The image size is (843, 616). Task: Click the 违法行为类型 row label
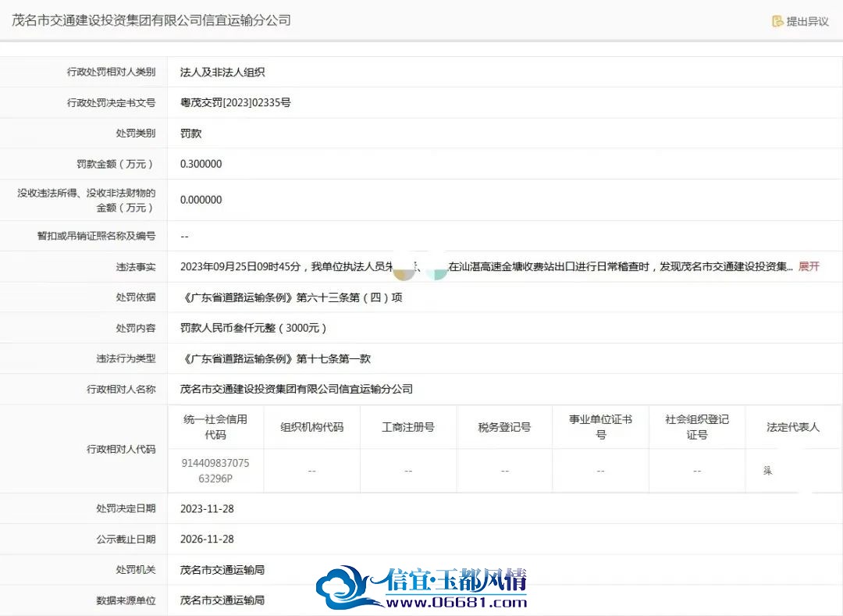(126, 358)
